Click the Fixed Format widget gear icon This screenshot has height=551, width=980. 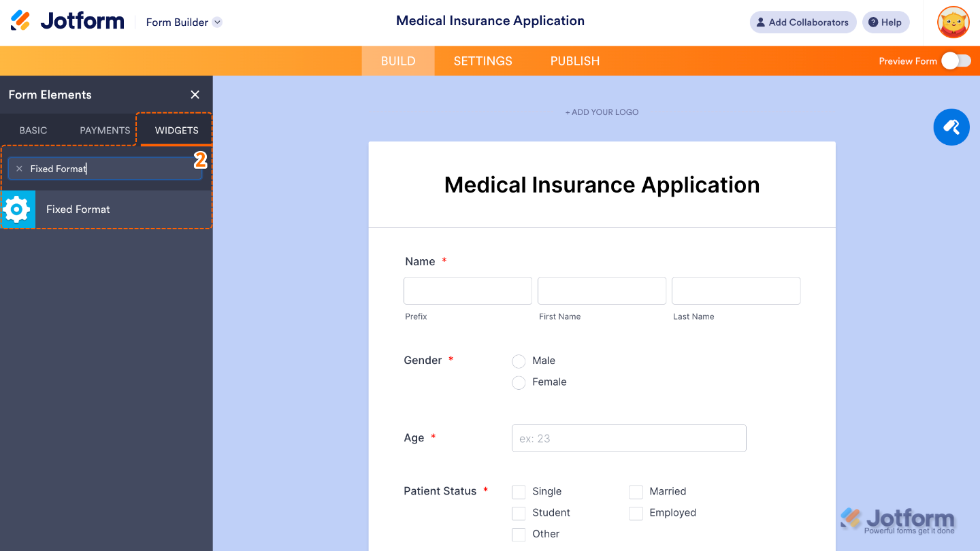pyautogui.click(x=18, y=209)
